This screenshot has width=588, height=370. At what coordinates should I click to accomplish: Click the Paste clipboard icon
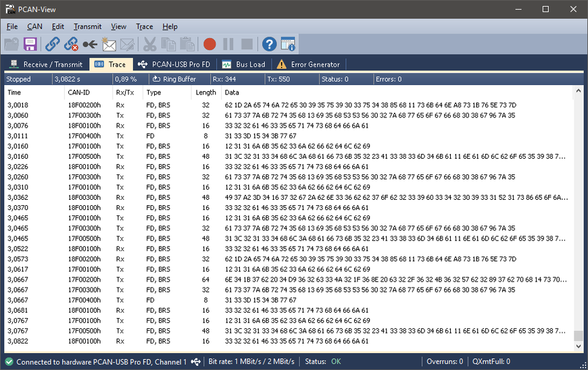[x=187, y=44]
